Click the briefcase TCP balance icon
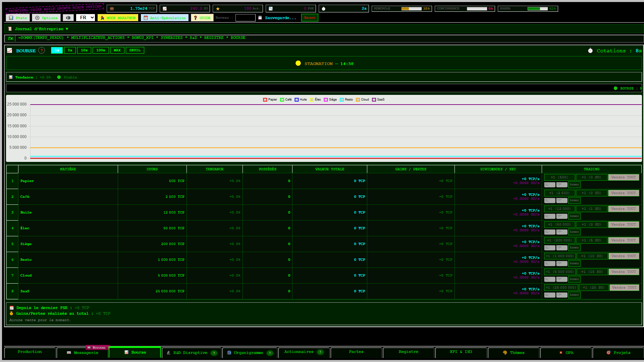Image resolution: width=644 pixels, height=362 pixels. (112, 9)
